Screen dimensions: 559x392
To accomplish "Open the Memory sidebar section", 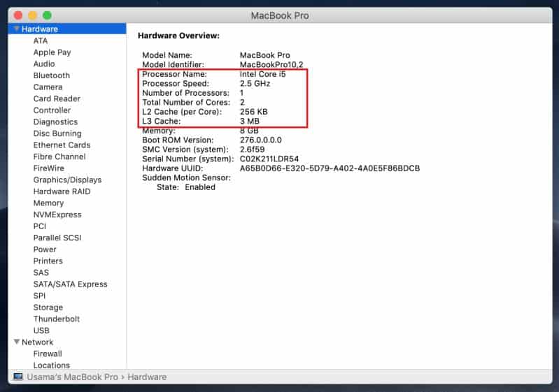I will [x=48, y=203].
